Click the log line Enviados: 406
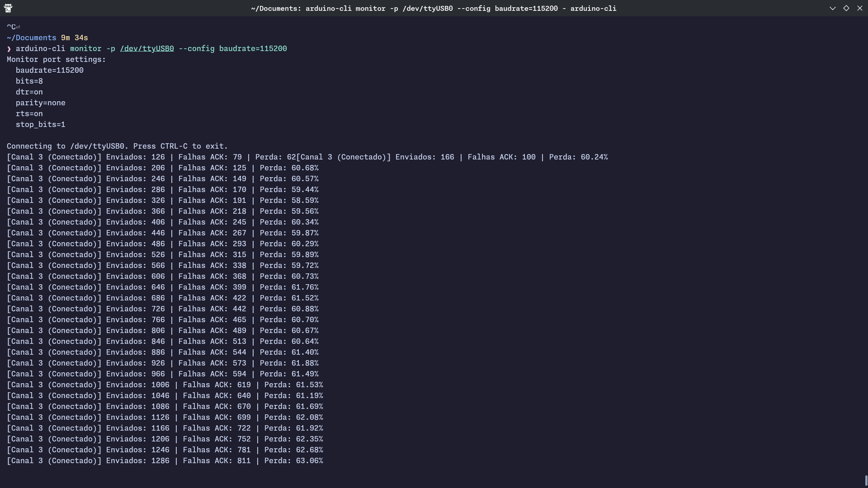 point(163,222)
